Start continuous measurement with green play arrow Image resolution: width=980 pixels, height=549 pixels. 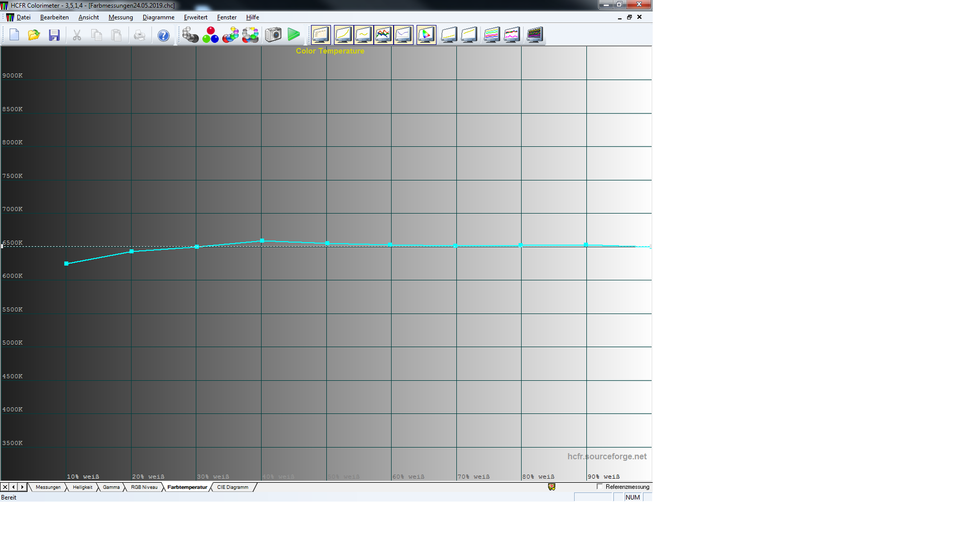[x=293, y=35]
